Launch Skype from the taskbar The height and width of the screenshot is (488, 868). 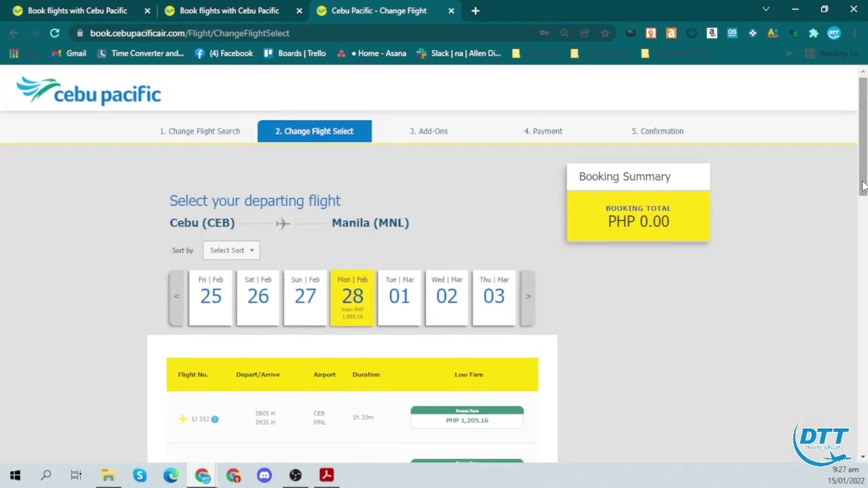tap(140, 475)
